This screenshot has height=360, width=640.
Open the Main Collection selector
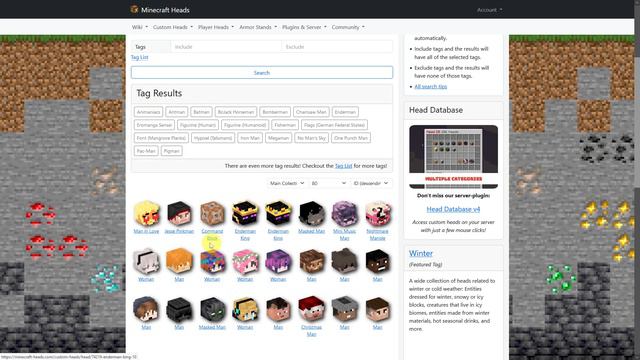pyautogui.click(x=287, y=183)
